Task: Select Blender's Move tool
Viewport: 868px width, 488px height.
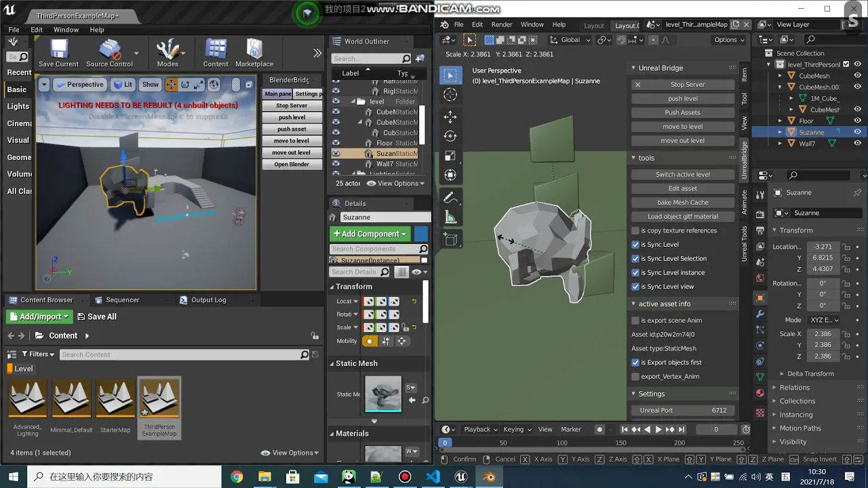Action: click(x=450, y=117)
